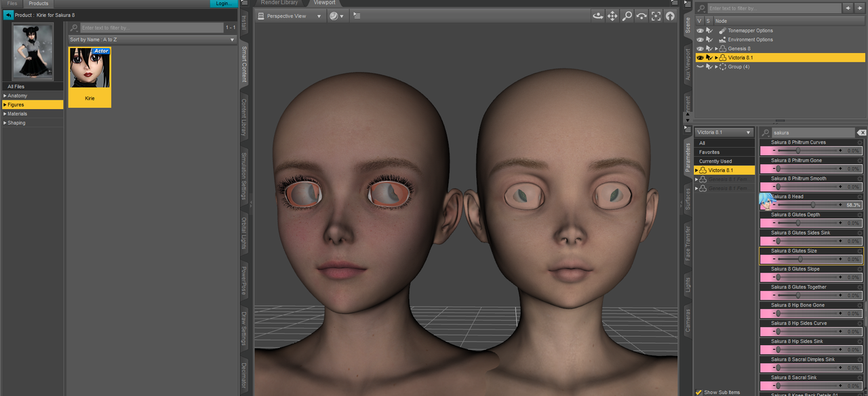The image size is (868, 396).
Task: Toggle visibility of Tonemapper Options
Action: click(x=701, y=31)
